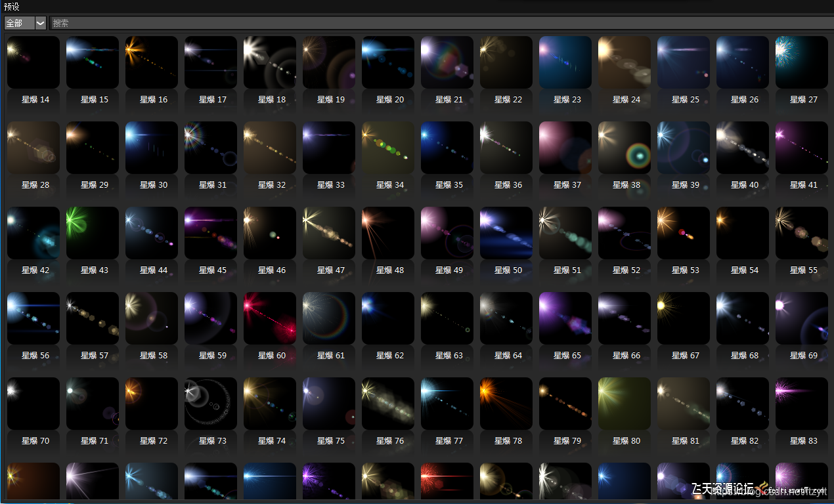The image size is (834, 504).
Task: Pick the cyan 星爆 27 preset
Action: [802, 62]
